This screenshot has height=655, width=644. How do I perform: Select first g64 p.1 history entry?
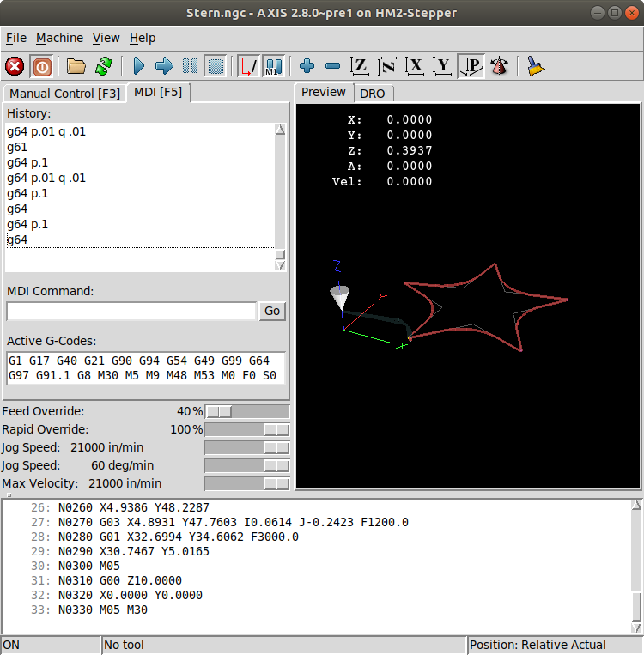pos(141,162)
